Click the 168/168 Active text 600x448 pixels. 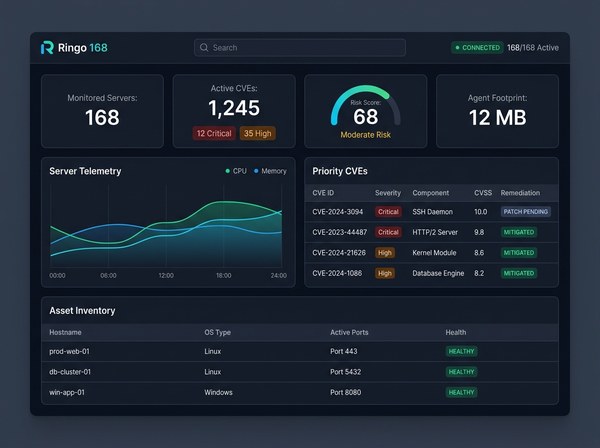[x=533, y=48]
